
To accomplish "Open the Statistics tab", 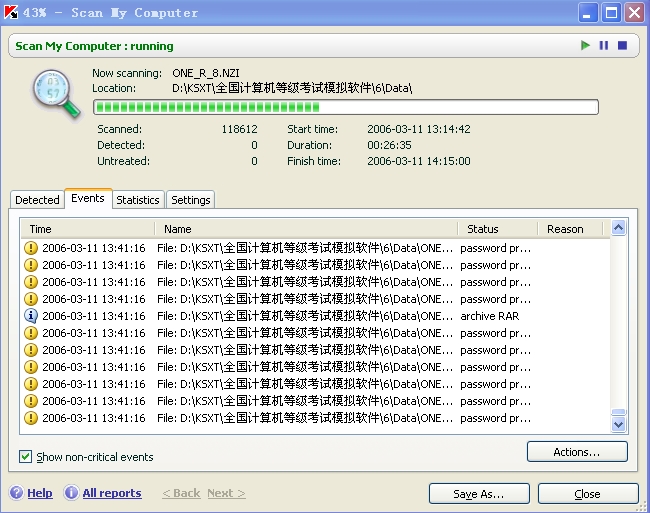I will pyautogui.click(x=138, y=200).
